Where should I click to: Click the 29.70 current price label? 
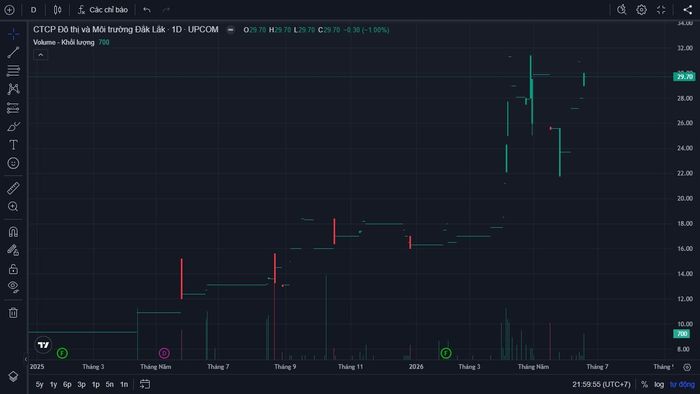(x=684, y=77)
